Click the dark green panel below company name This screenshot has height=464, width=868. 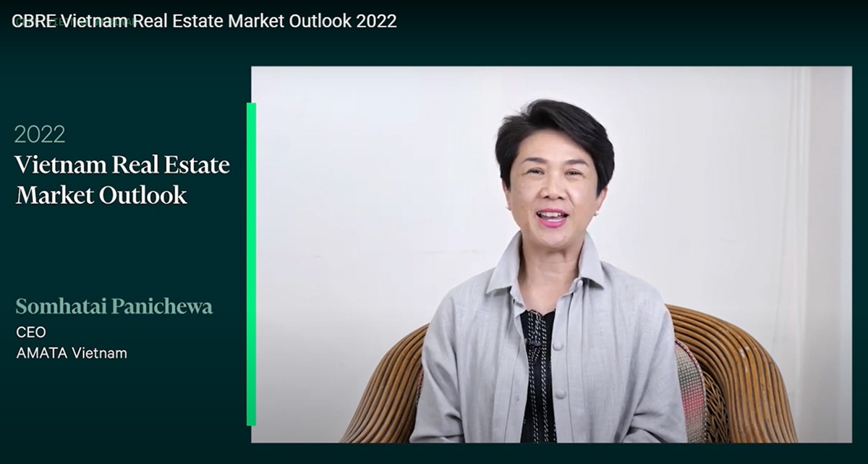[123, 405]
